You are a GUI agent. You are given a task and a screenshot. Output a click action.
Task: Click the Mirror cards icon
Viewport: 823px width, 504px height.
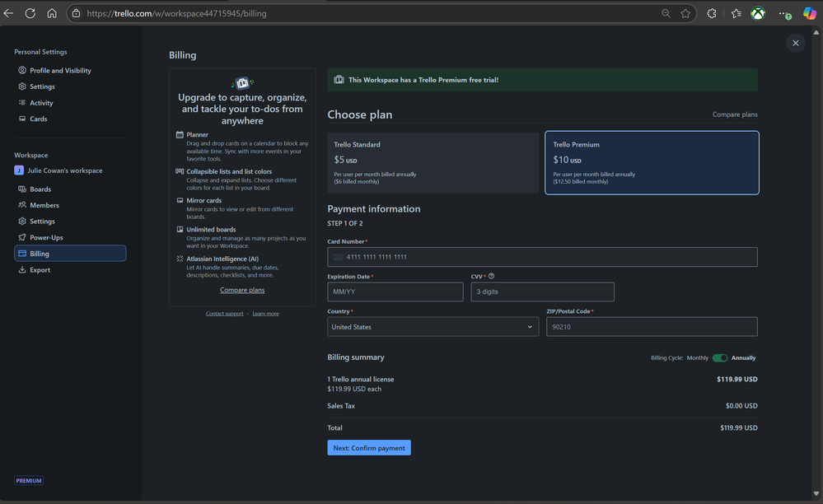click(x=180, y=200)
